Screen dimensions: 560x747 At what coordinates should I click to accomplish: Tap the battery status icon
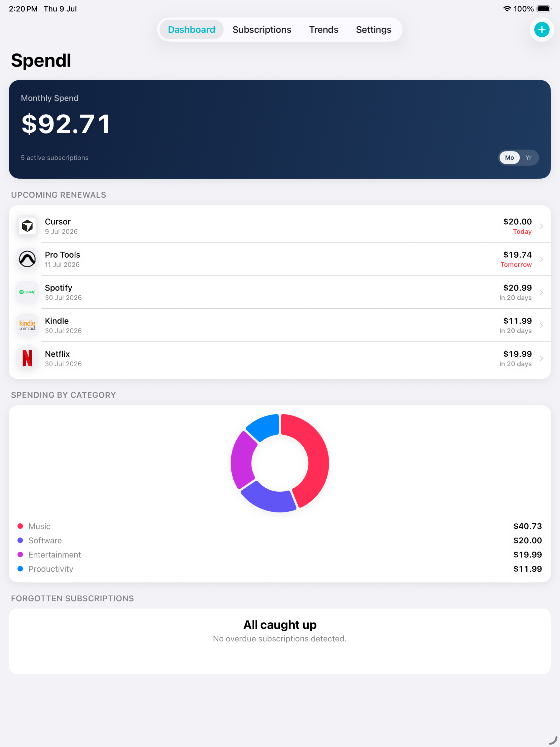click(544, 9)
